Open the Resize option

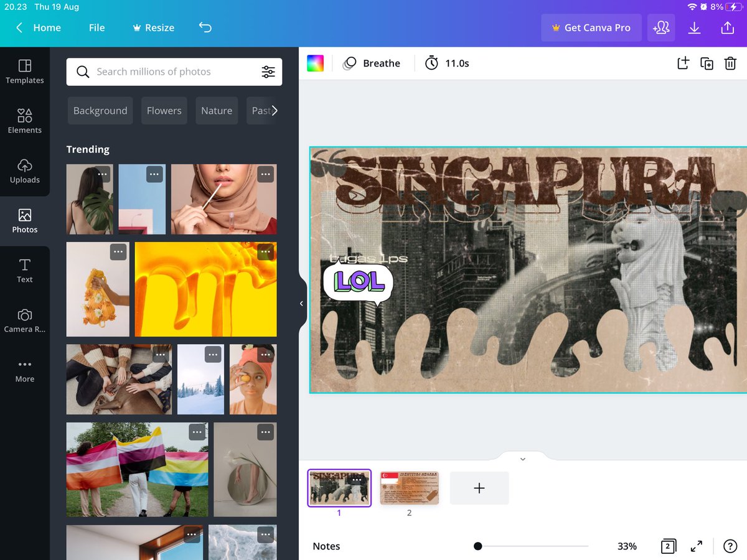tap(153, 27)
